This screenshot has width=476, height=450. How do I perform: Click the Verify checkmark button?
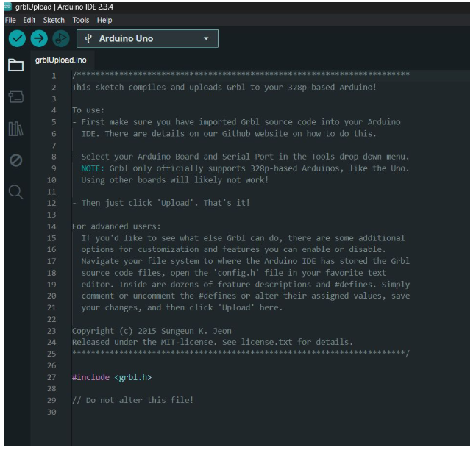pyautogui.click(x=17, y=38)
